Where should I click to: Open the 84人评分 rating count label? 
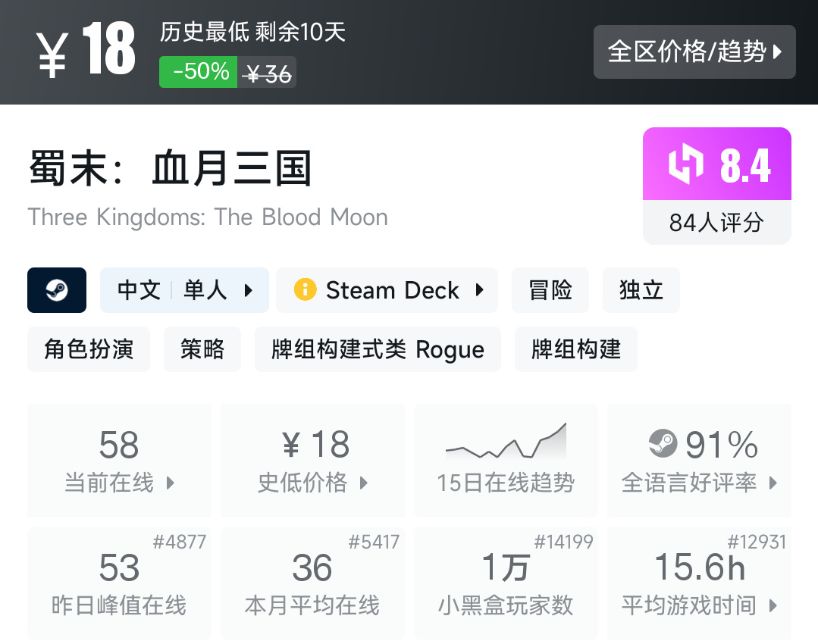click(716, 223)
